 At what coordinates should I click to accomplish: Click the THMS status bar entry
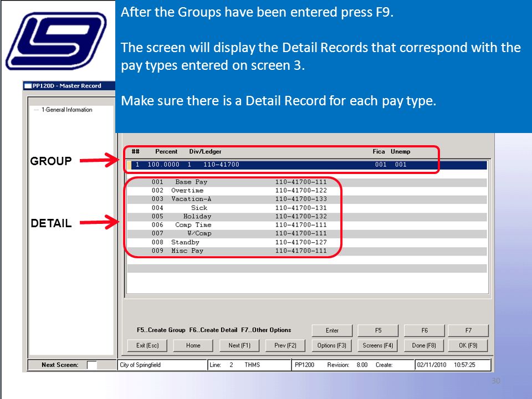[252, 365]
